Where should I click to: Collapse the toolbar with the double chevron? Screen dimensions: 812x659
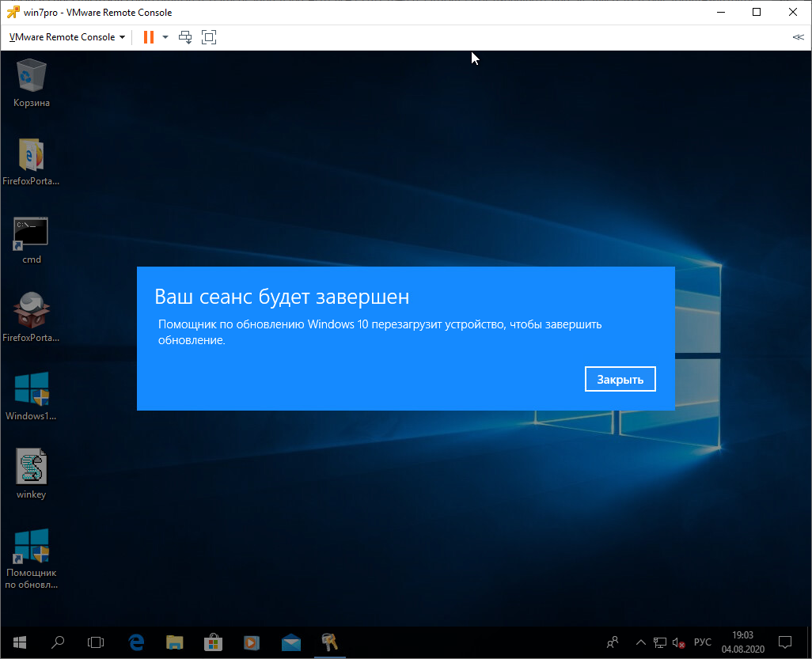point(798,37)
